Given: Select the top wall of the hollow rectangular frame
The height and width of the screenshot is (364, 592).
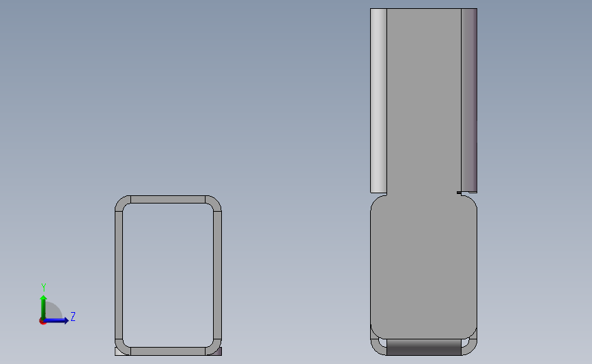Looking at the screenshot, I should (x=168, y=199).
